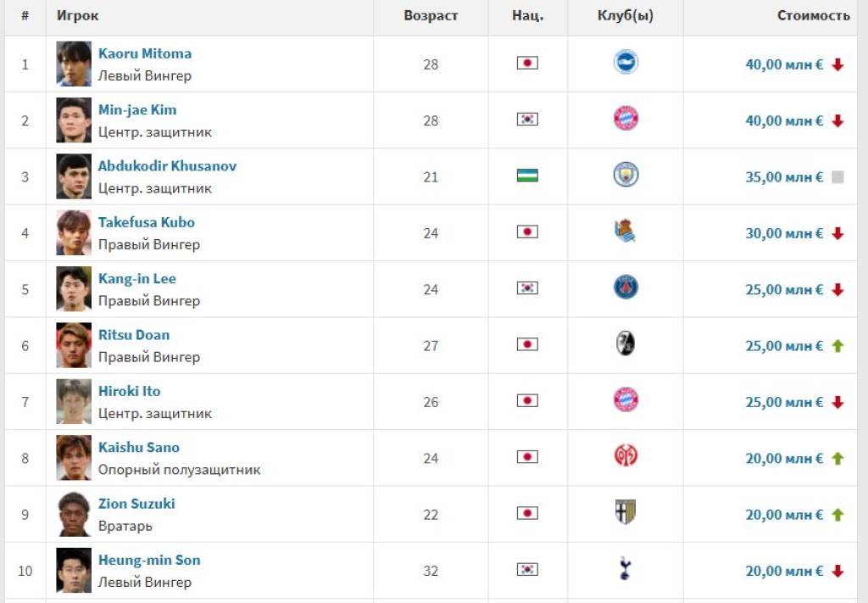Click South Korea flag in Heung-min Son row
This screenshot has height=603, width=868.
(527, 571)
